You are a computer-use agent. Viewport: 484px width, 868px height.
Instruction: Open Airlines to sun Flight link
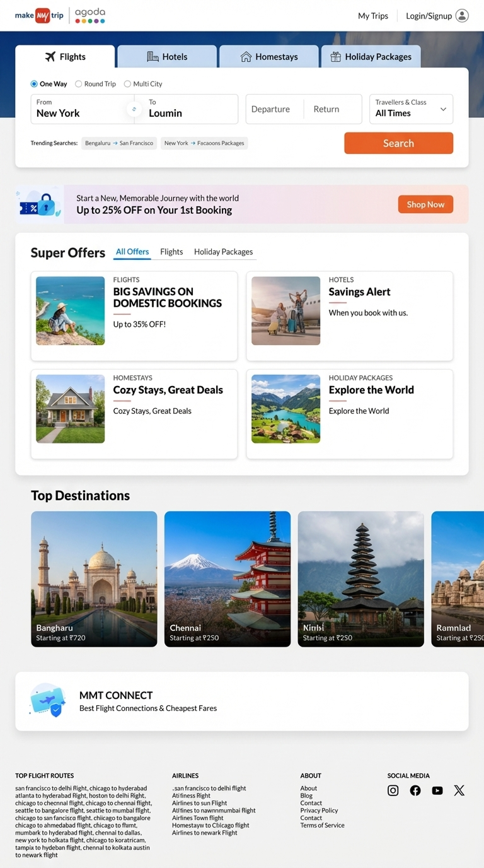click(199, 803)
